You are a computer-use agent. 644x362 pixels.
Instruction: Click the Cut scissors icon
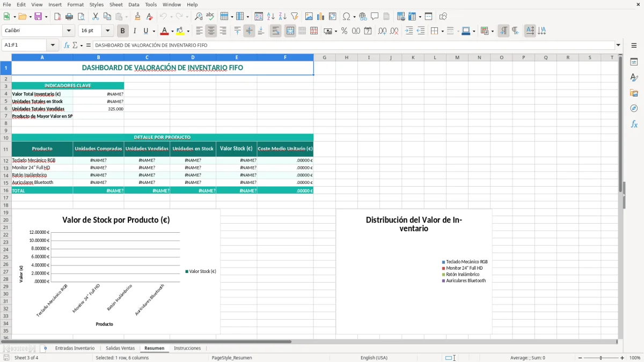click(x=96, y=17)
